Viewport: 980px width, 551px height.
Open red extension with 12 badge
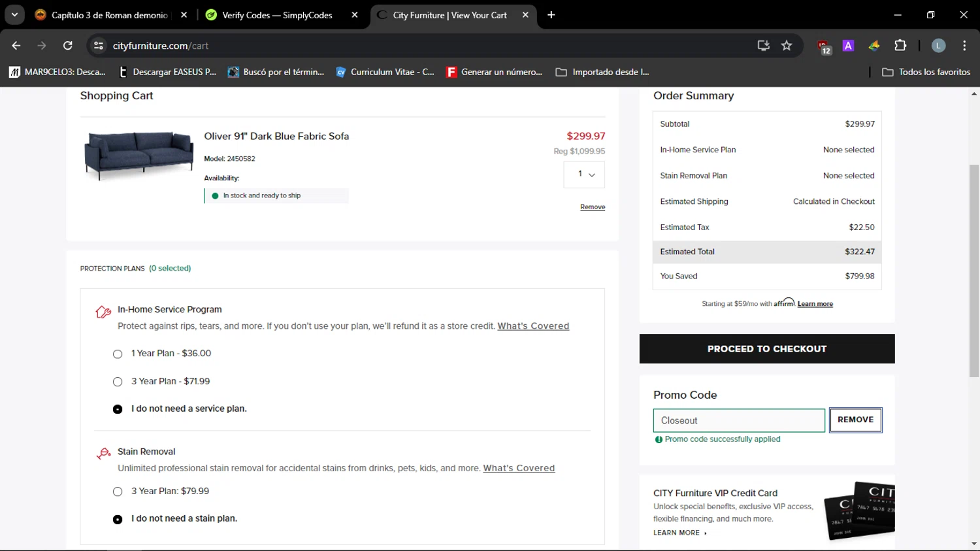(824, 46)
